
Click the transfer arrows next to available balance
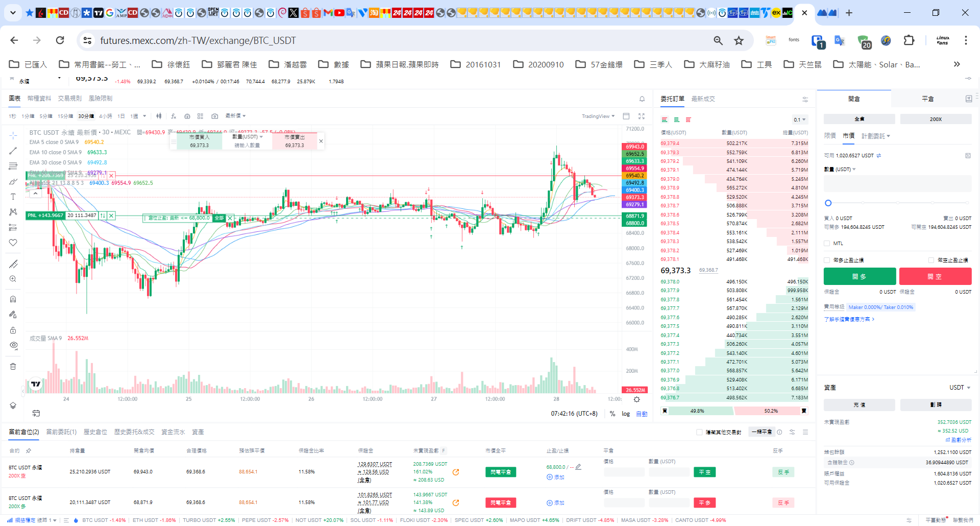click(x=878, y=155)
